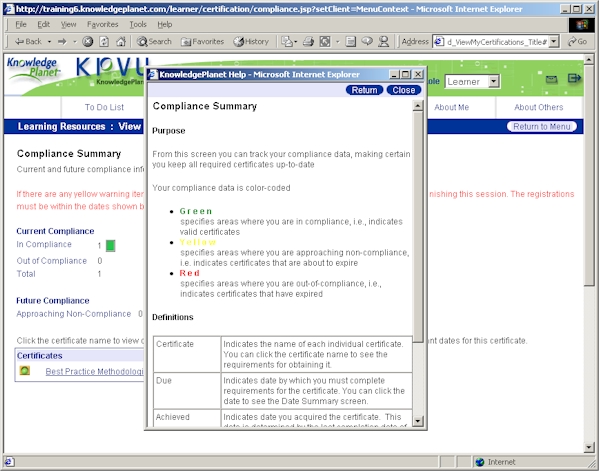Viewport: 600px width, 472px height.
Task: Open the Learner role dropdown
Action: coord(472,82)
